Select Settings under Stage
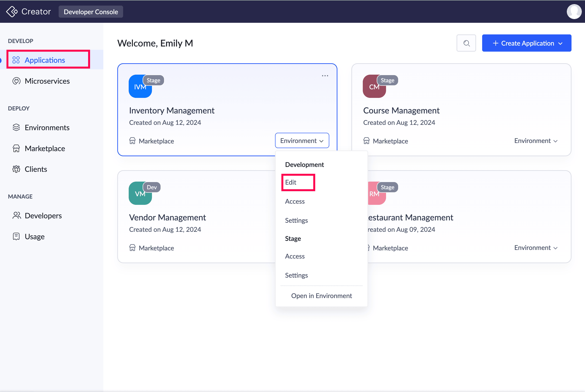 (296, 275)
